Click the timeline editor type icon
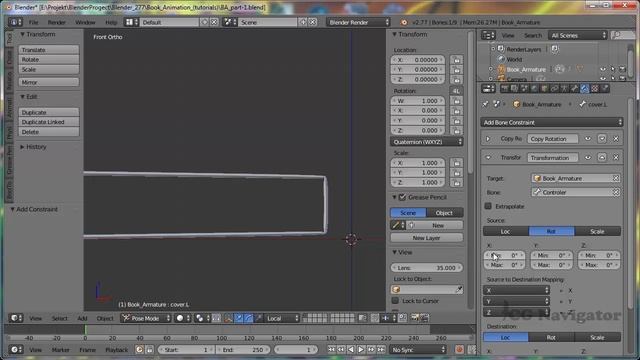 click(16, 350)
